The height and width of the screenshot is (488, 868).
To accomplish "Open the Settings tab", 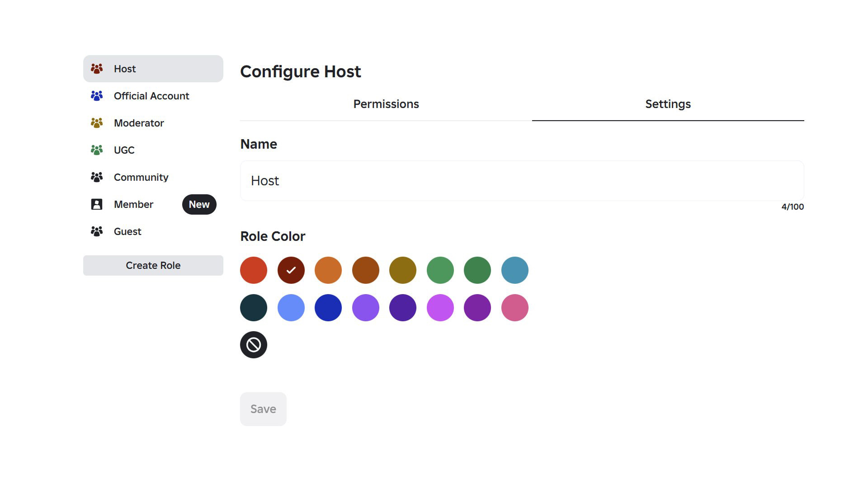I will coord(668,104).
